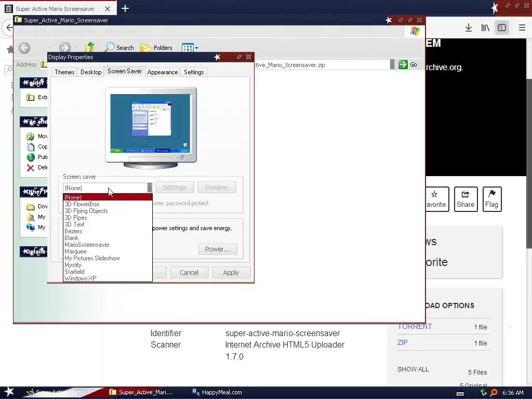The height and width of the screenshot is (399, 532).
Task: Click Move task icon in File tasks
Action: click(31, 137)
